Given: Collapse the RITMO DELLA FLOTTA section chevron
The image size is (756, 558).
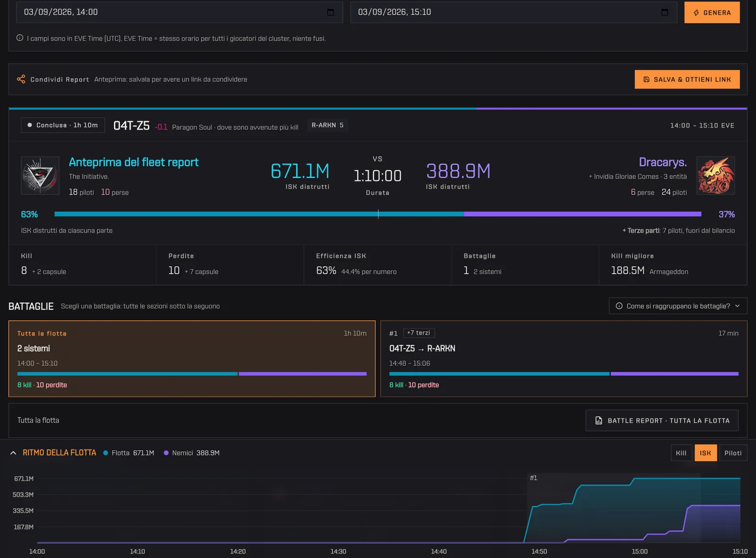Looking at the screenshot, I should pos(13,453).
